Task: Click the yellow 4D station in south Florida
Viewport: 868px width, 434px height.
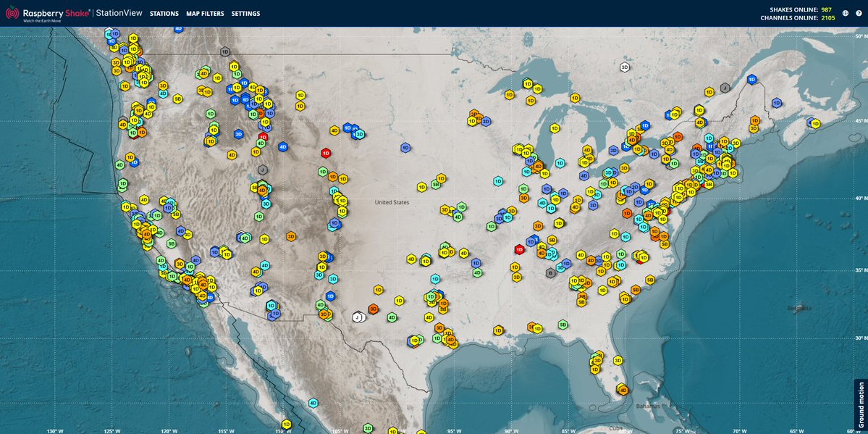Action: coord(623,391)
